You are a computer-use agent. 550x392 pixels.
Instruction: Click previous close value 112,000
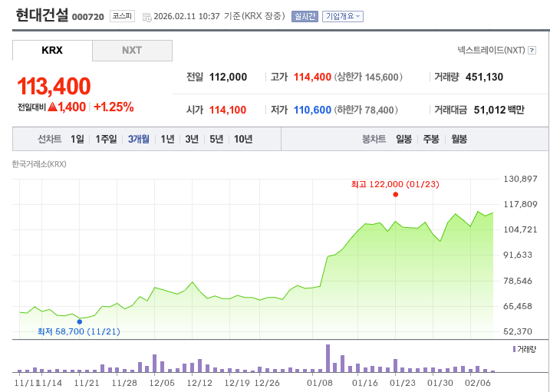(228, 77)
